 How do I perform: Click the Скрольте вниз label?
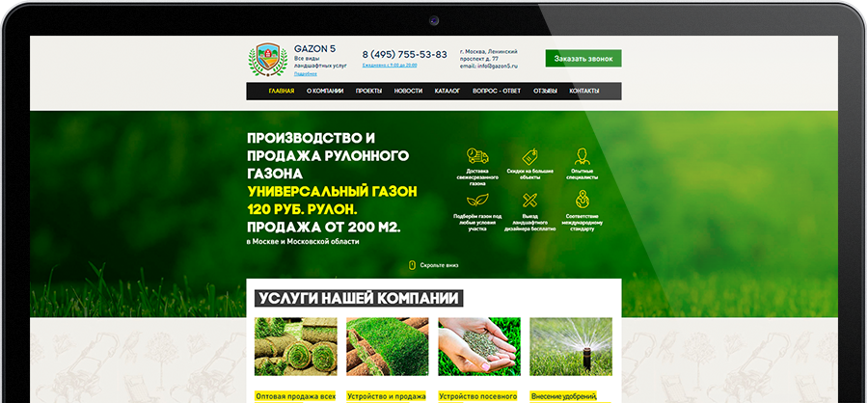pos(439,265)
